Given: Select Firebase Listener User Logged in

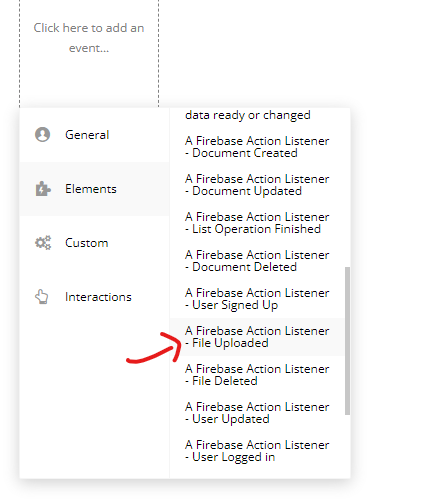Looking at the screenshot, I should tap(257, 451).
